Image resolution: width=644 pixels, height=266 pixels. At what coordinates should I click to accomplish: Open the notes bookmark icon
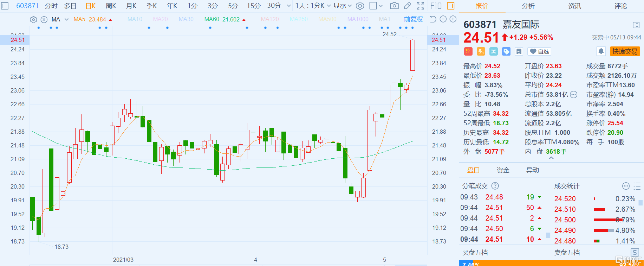pos(519,51)
